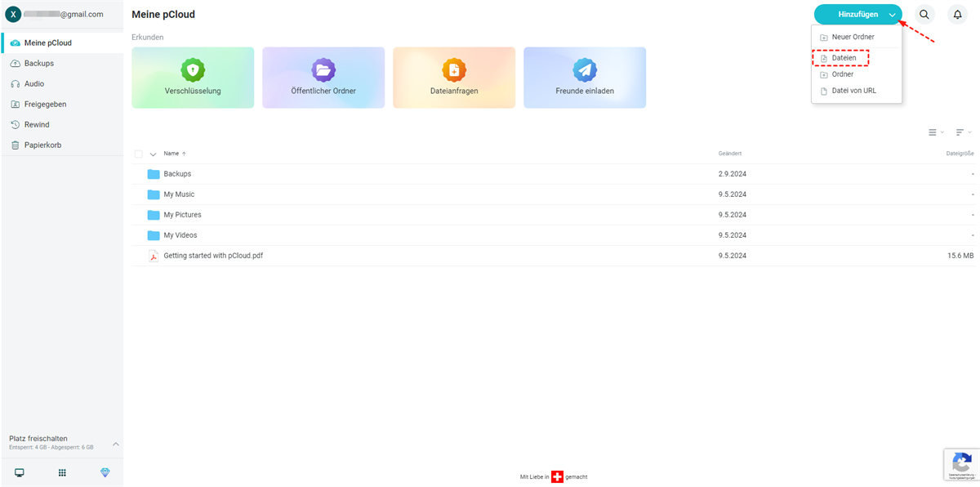
Task: Expand the Platz freischalten storage panel
Action: [x=115, y=443]
